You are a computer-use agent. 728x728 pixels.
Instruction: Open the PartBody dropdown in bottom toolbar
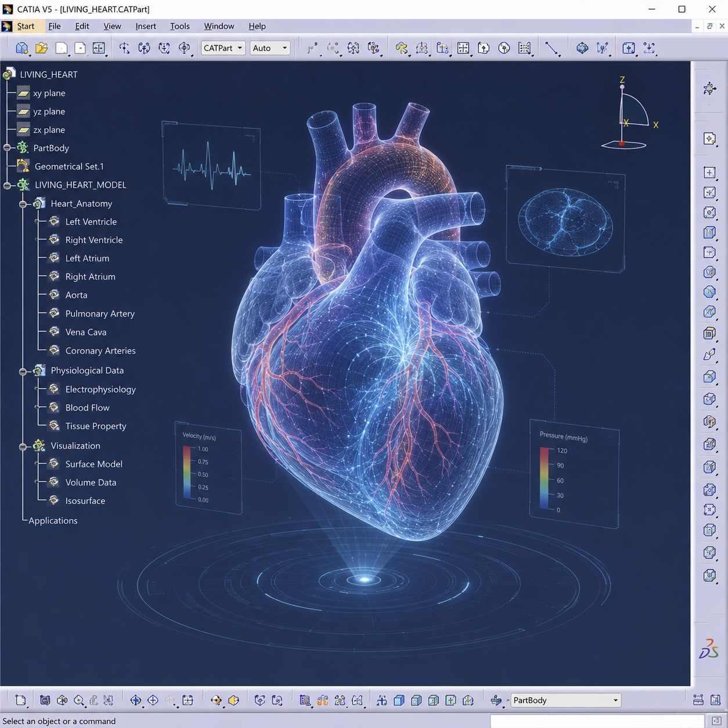pos(565,700)
